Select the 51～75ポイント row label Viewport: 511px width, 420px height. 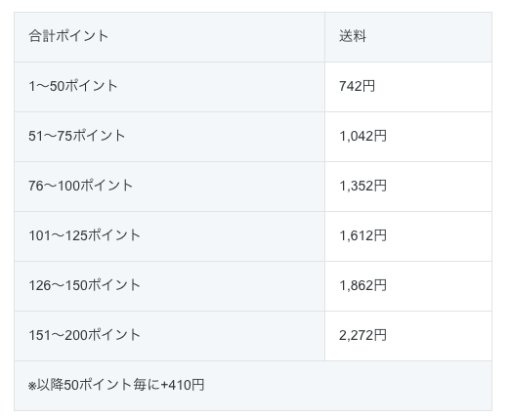77,136
